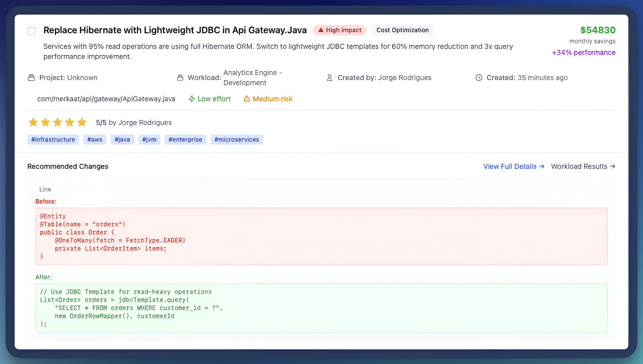Viewport: 643px width, 364px height.
Task: Click the Medium risk warning icon
Action: (x=247, y=99)
